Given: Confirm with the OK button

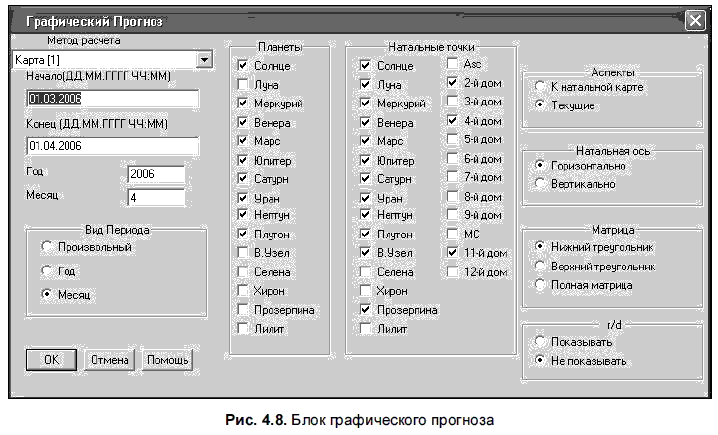Looking at the screenshot, I should tap(51, 360).
